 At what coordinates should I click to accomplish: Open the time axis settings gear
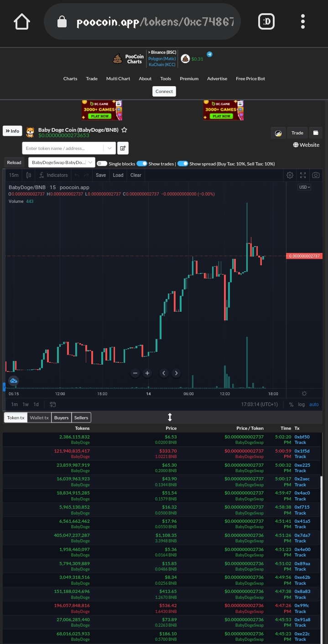coord(304,393)
